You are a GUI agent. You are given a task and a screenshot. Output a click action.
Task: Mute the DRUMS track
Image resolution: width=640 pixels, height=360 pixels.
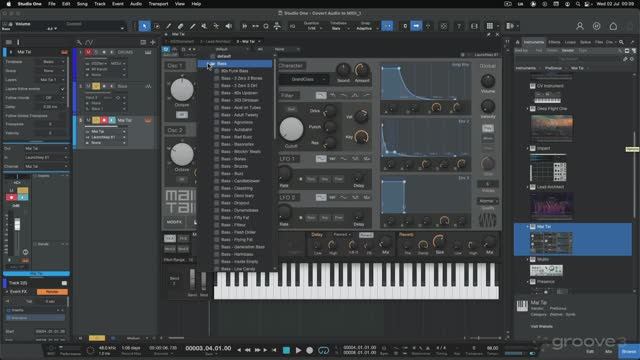click(x=88, y=52)
